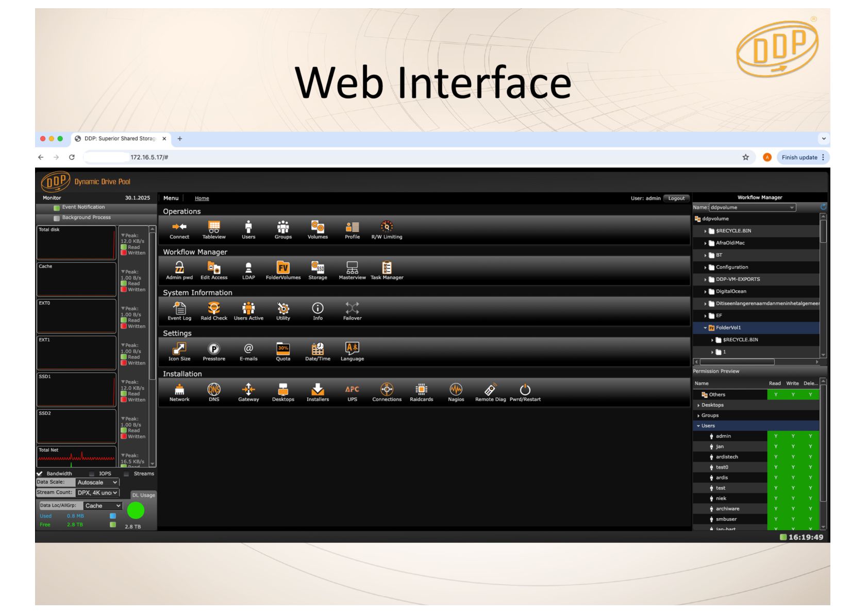Image resolution: width=868 pixels, height=614 pixels.
Task: Open the Data Scale Autoscale dropdown
Action: 97,483
